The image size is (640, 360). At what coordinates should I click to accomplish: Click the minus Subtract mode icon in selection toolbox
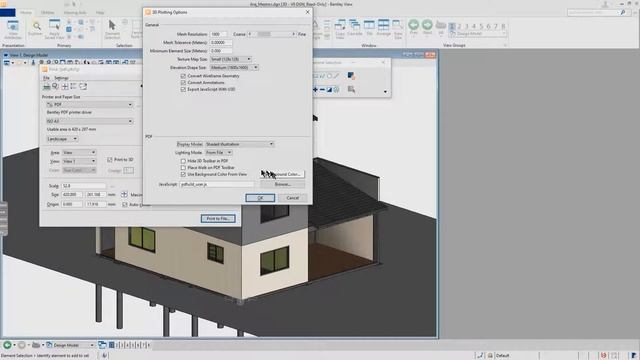pyautogui.click(x=322, y=89)
